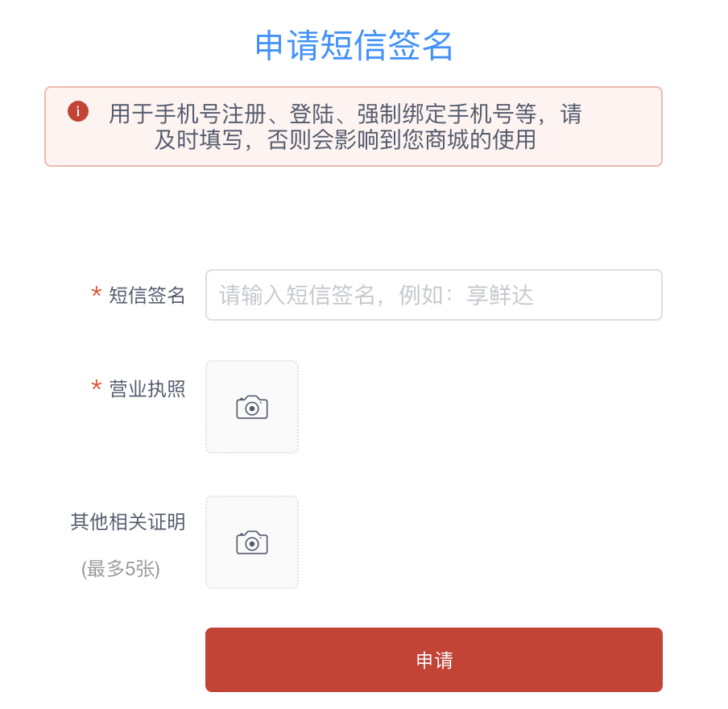Screen dimensions: 728x709
Task: Open the dashed 其他相关证明 upload box
Action: point(252,542)
